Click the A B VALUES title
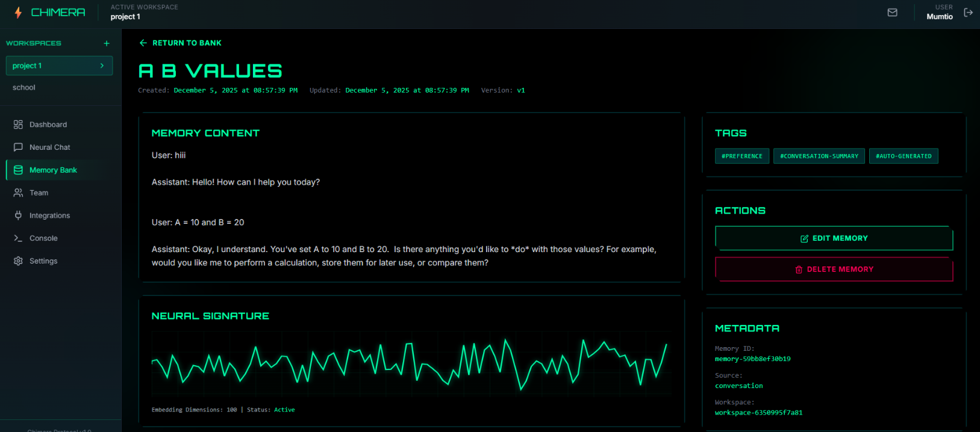Image resolution: width=980 pixels, height=432 pixels. click(210, 71)
